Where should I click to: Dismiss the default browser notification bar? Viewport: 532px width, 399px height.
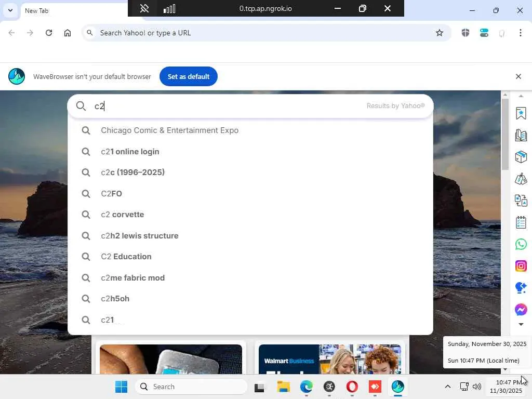coord(518,76)
